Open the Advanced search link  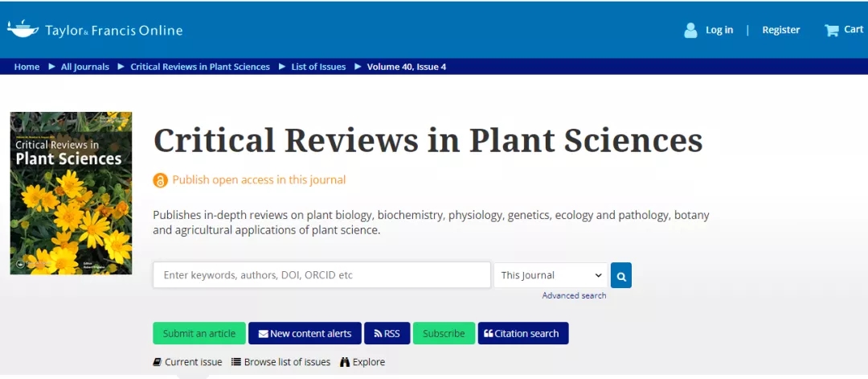coord(574,296)
